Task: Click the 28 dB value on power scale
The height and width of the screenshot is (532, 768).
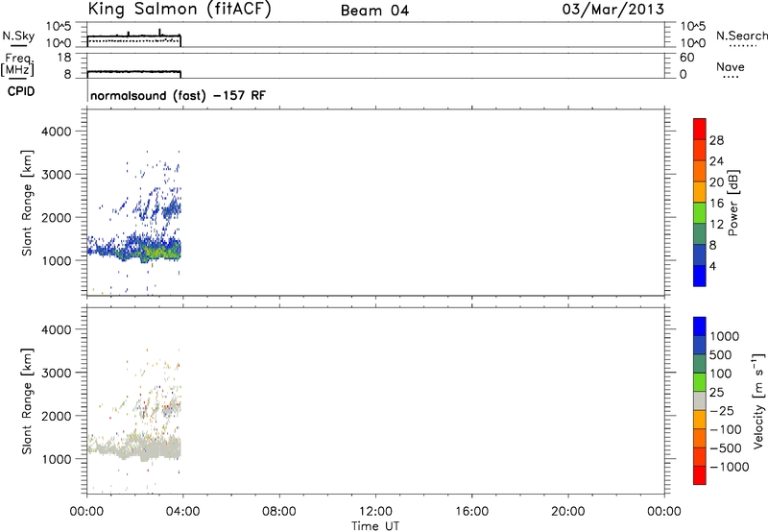Action: point(716,140)
